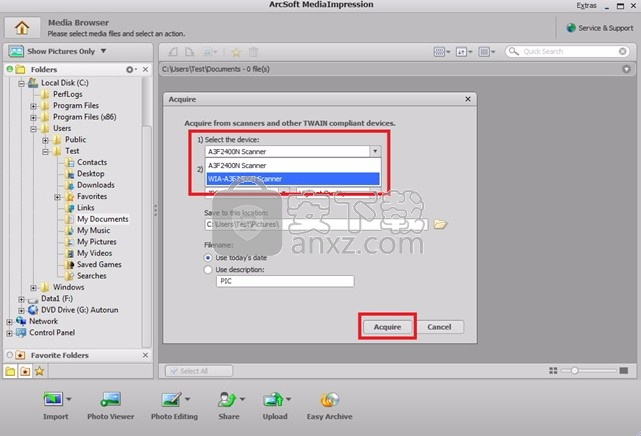Open the Share tool
Screen dimensions: 641x436
[x=227, y=405]
